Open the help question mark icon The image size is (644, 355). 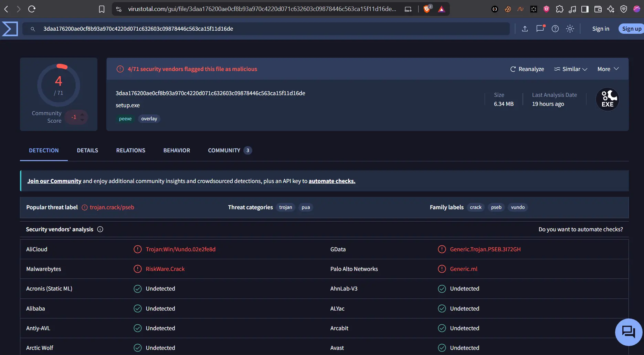(x=555, y=29)
